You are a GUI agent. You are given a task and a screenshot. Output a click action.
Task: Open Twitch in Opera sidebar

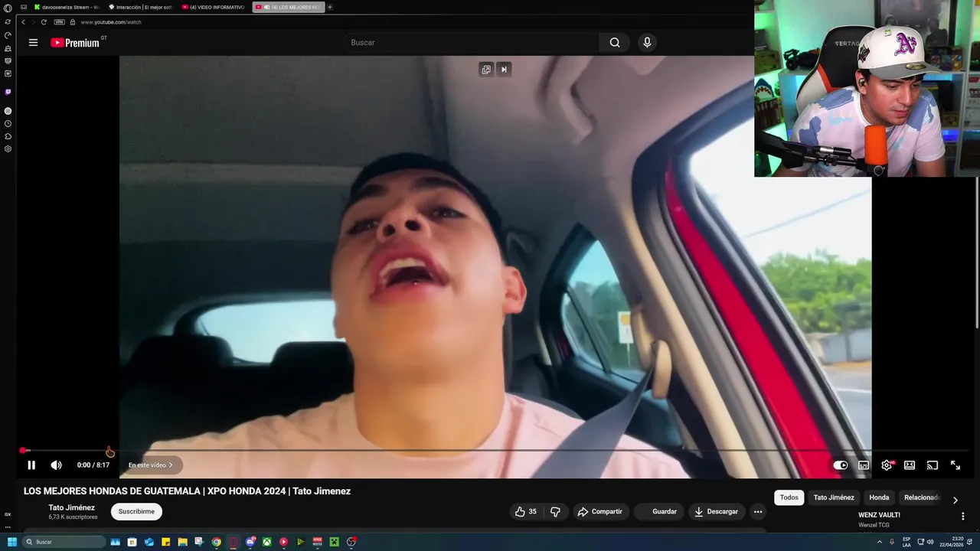pos(8,92)
